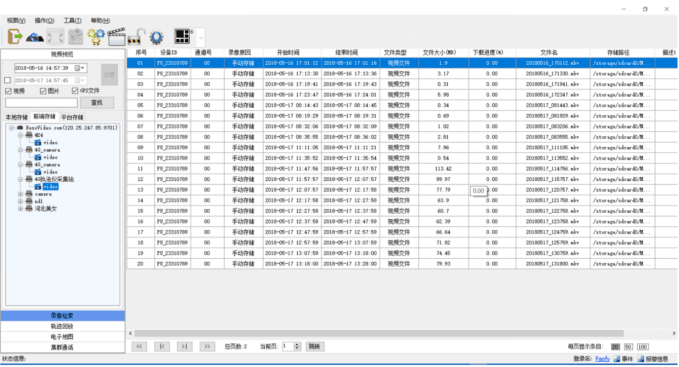This screenshot has width=679, height=367.
Task: Select table row 11 with size 113.42
Action: coord(402,169)
